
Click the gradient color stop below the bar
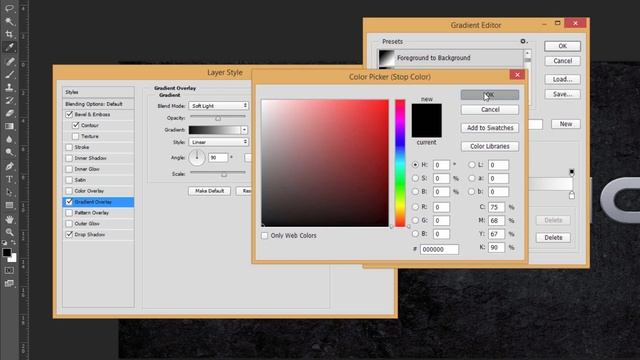[x=572, y=195]
